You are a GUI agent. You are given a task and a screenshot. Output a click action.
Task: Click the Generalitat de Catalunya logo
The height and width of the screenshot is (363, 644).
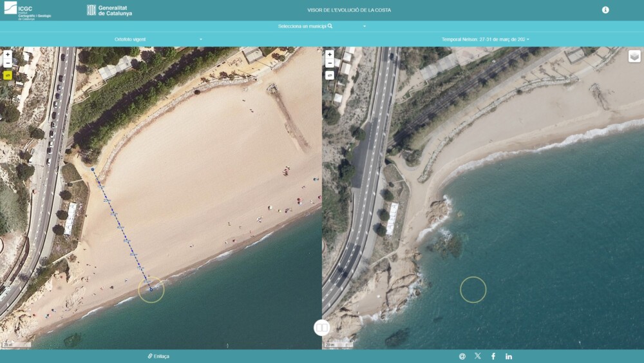(x=109, y=10)
